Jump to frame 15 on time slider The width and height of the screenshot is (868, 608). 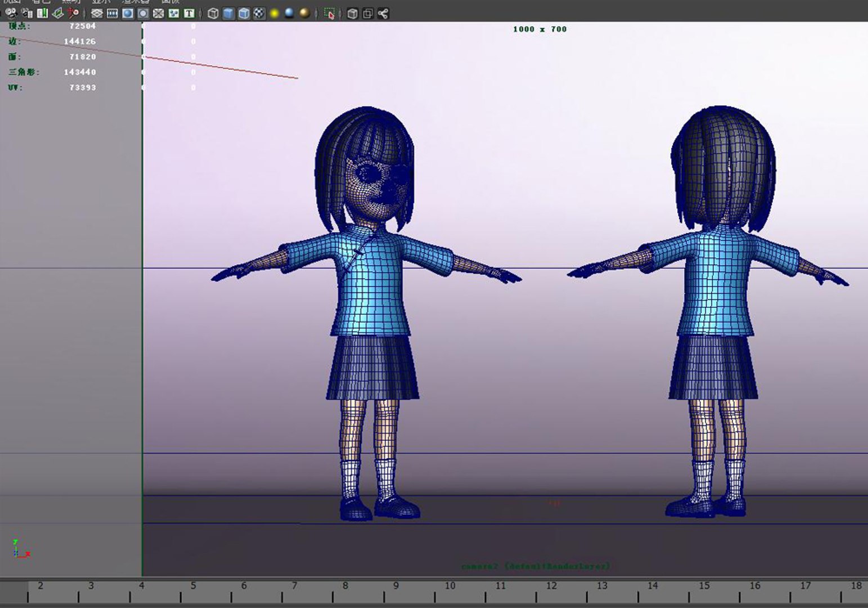coord(704,586)
